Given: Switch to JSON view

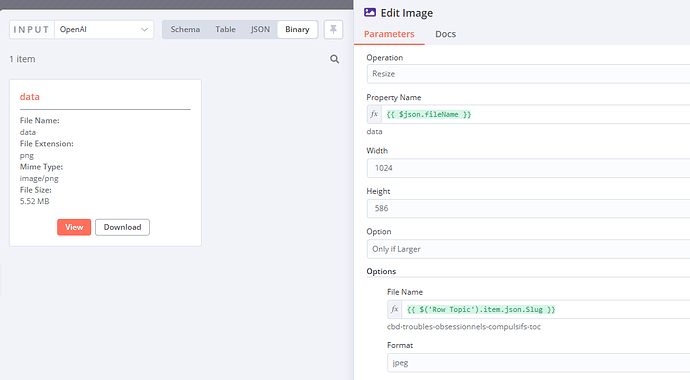Looking at the screenshot, I should pos(260,29).
